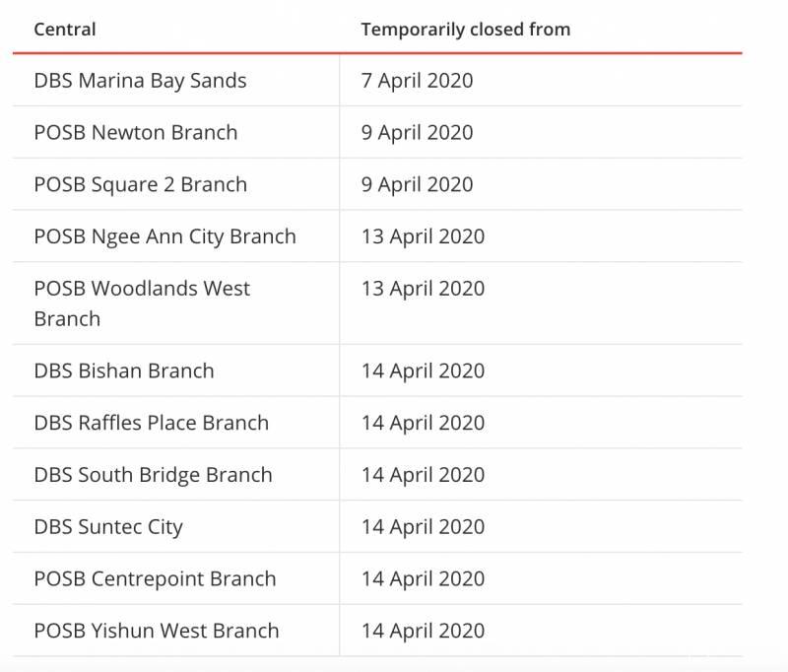This screenshot has height=672, width=788.
Task: Select DBS South Bridge Branch entry
Action: pyautogui.click(x=153, y=475)
